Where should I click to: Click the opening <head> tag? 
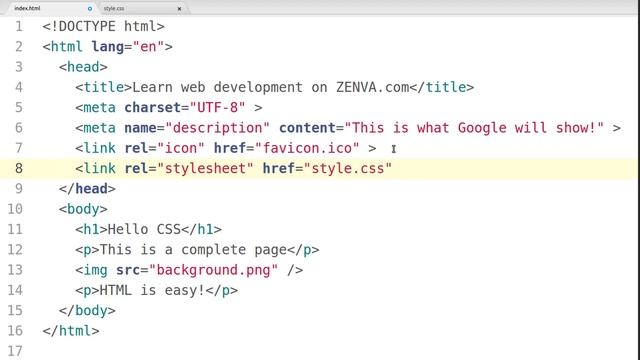pos(83,67)
